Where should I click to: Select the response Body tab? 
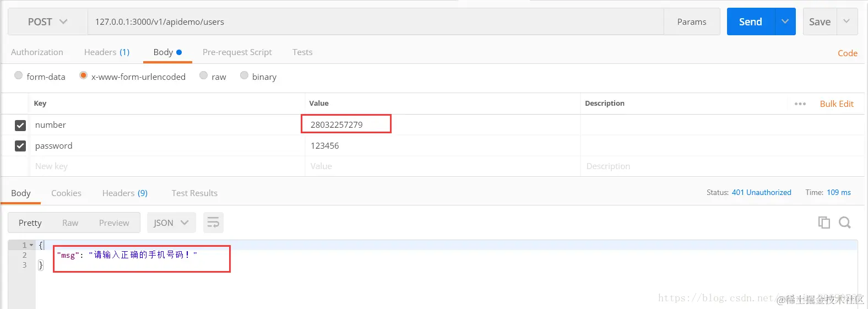[21, 193]
